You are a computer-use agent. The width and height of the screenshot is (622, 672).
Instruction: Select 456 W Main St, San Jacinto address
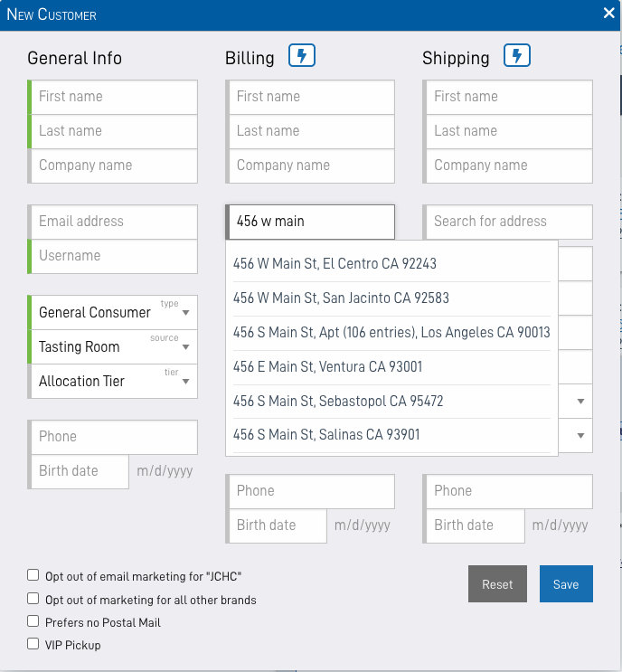coord(341,298)
